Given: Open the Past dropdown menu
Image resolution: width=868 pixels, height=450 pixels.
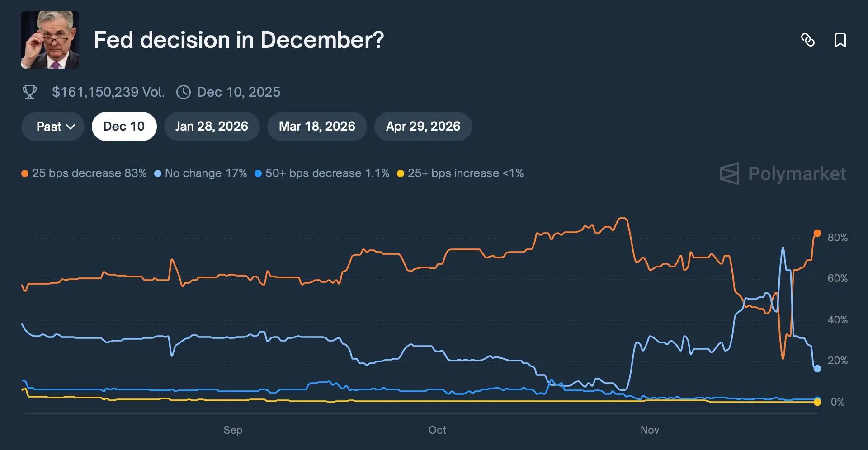Looking at the screenshot, I should point(53,127).
